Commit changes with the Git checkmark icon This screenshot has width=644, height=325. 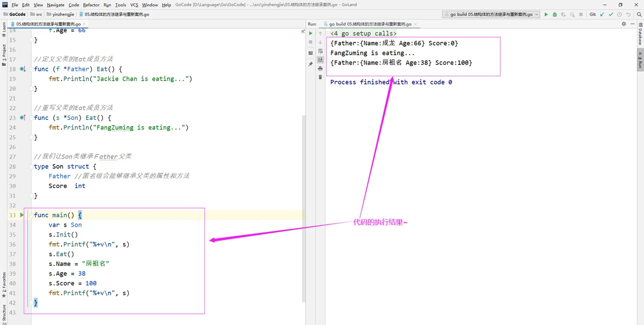[x=610, y=15]
